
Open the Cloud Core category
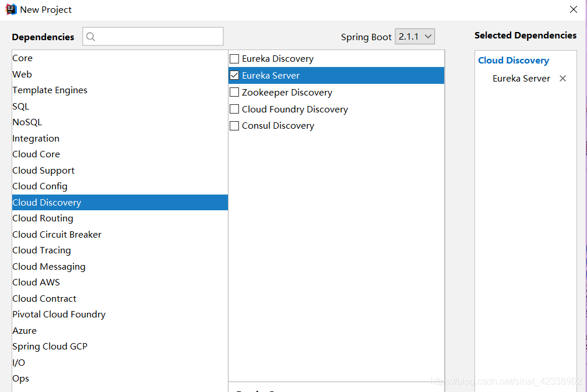120,154
